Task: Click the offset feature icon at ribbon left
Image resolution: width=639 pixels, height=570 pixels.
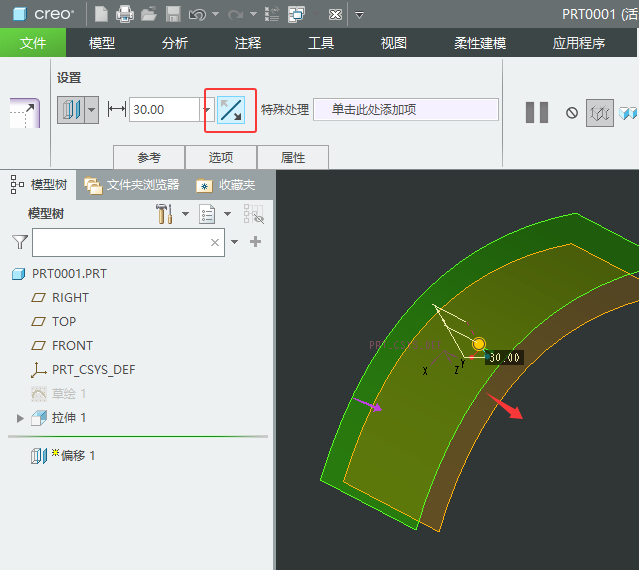Action: tap(25, 113)
